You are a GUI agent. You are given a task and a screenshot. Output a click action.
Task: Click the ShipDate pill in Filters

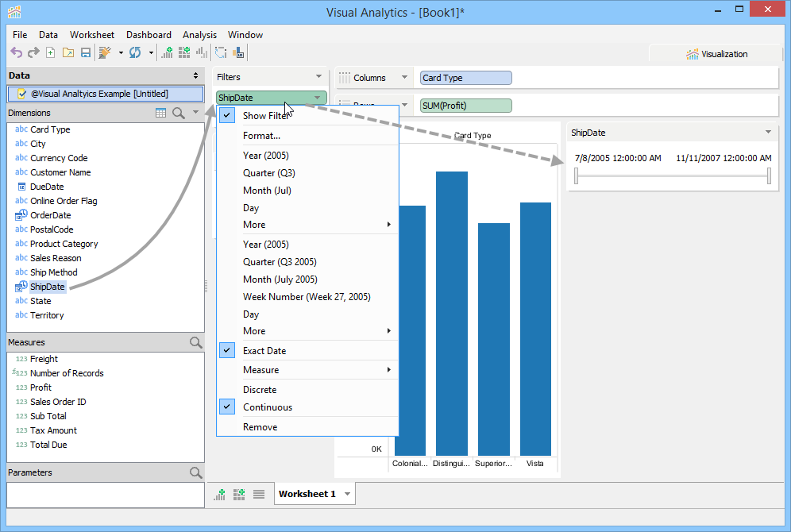pos(272,98)
